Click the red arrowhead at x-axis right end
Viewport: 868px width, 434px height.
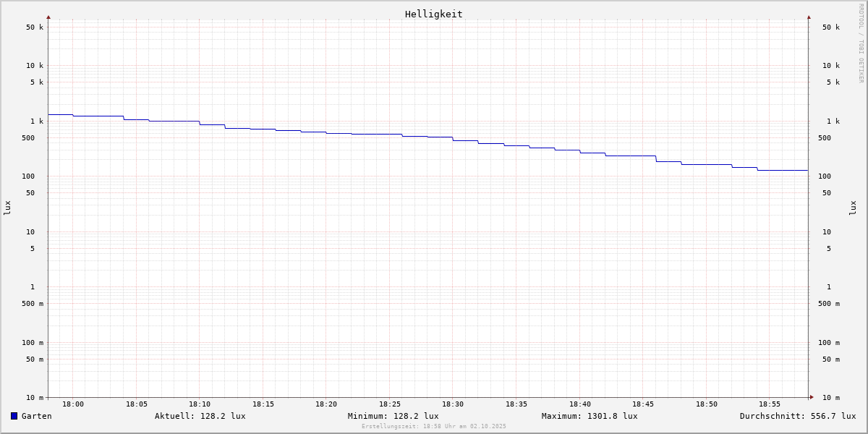coord(812,397)
